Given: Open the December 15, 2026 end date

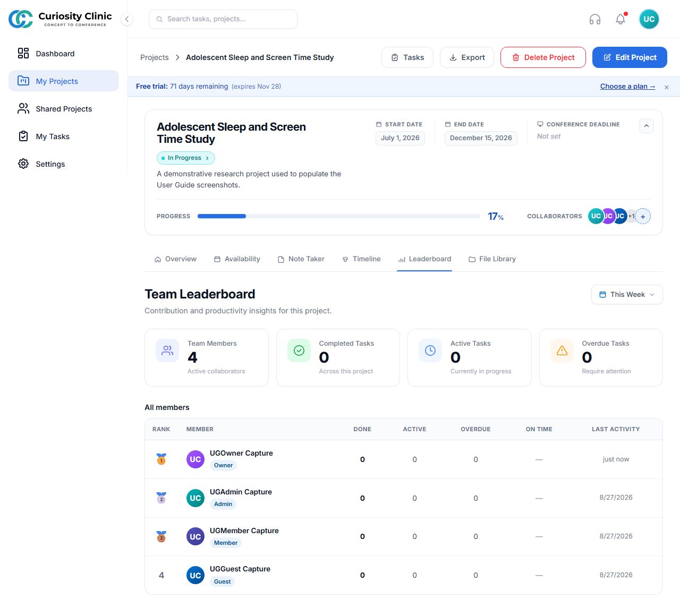Looking at the screenshot, I should [481, 138].
